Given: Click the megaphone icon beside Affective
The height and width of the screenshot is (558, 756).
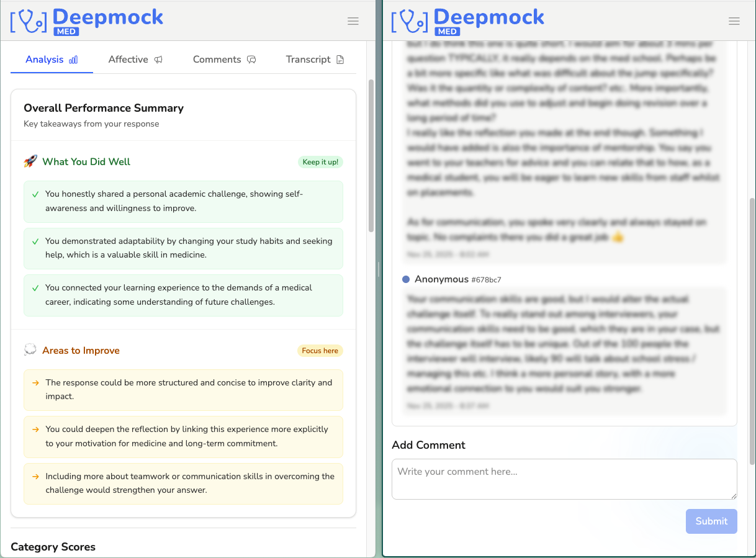Looking at the screenshot, I should pyautogui.click(x=158, y=59).
